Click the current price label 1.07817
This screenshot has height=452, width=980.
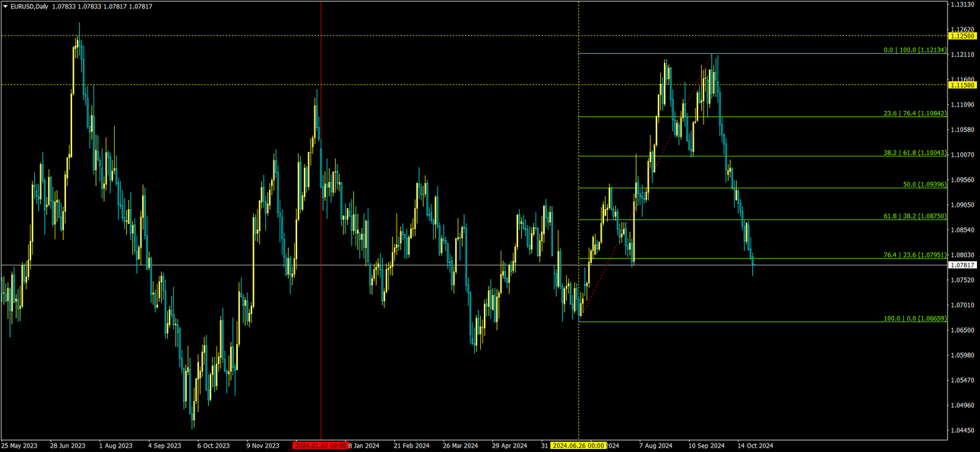[x=963, y=265]
